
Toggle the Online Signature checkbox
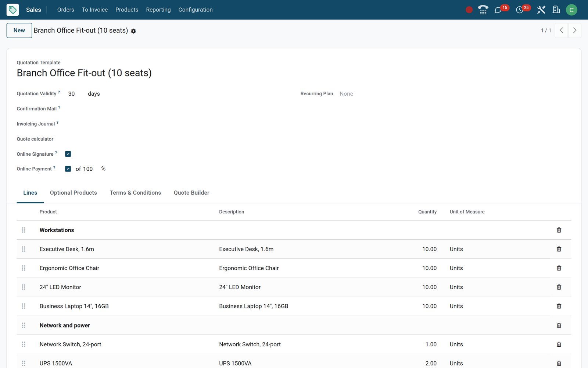point(68,154)
